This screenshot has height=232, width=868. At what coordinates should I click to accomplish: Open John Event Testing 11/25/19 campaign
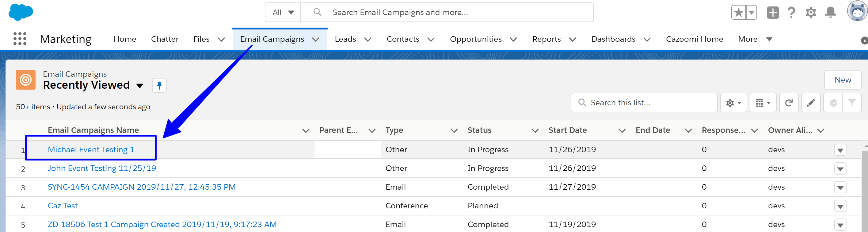tap(102, 168)
